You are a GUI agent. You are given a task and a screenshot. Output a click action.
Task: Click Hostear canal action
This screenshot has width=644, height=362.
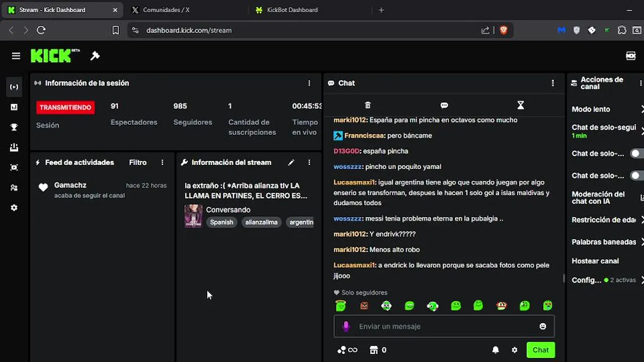coord(595,261)
